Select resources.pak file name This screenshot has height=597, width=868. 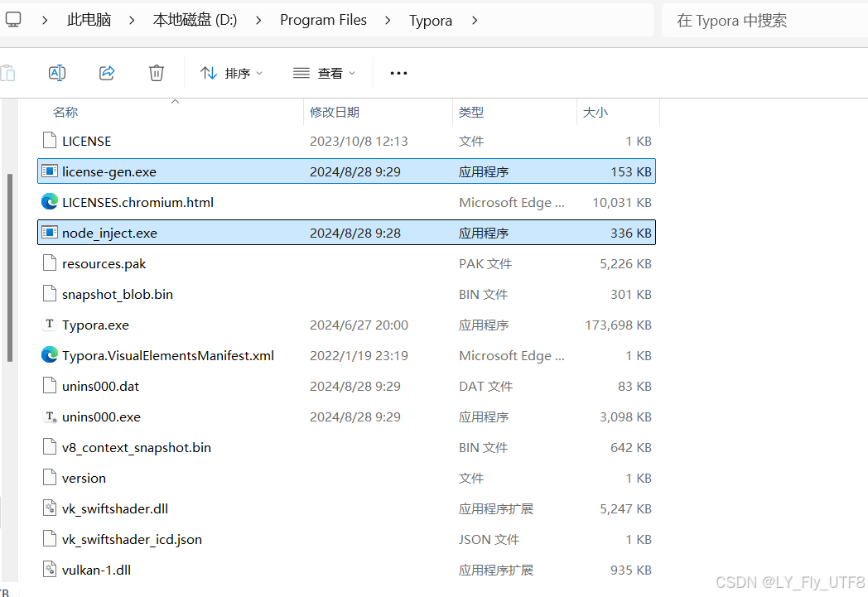104,264
